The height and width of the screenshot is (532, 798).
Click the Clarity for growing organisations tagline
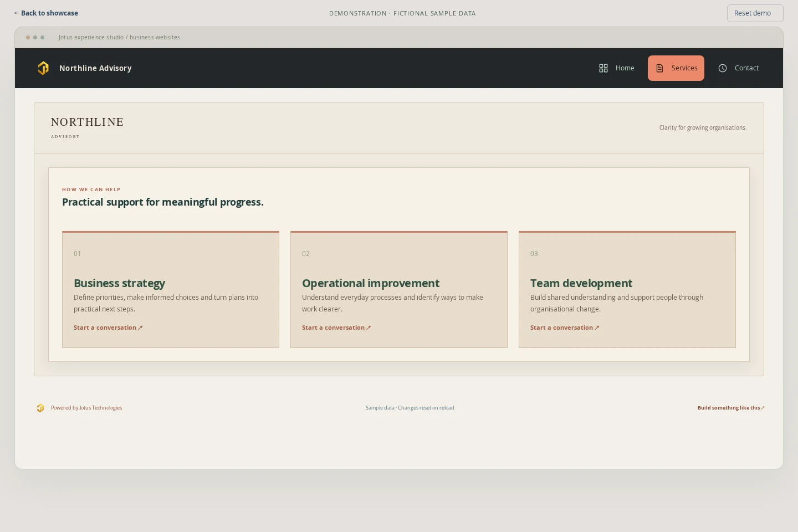(703, 127)
